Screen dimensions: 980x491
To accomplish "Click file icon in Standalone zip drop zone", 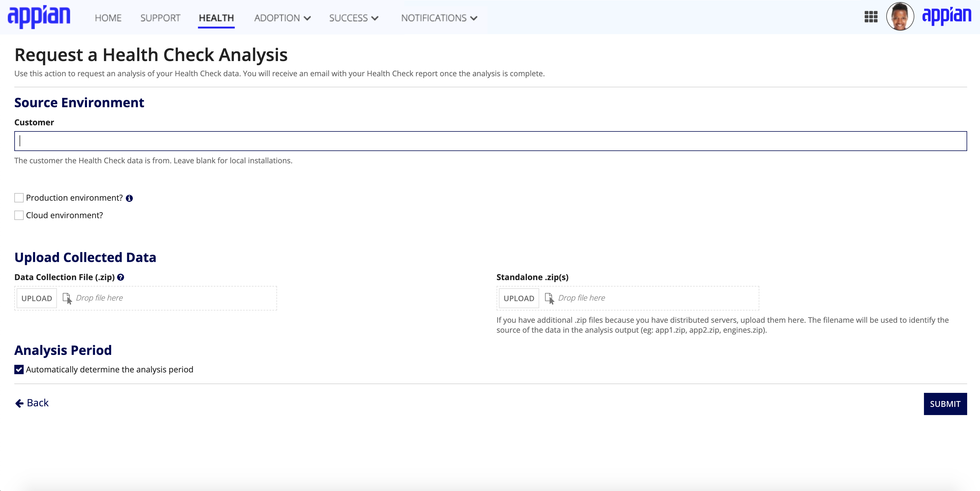I will [x=549, y=299].
